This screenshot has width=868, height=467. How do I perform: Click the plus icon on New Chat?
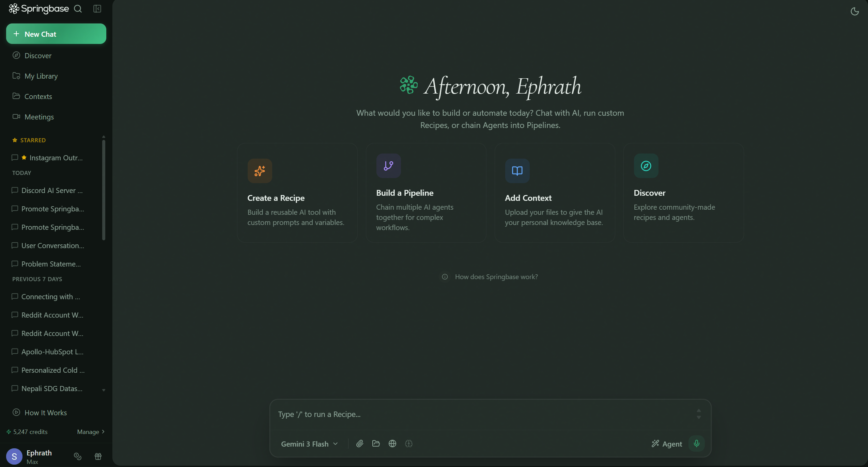[16, 34]
